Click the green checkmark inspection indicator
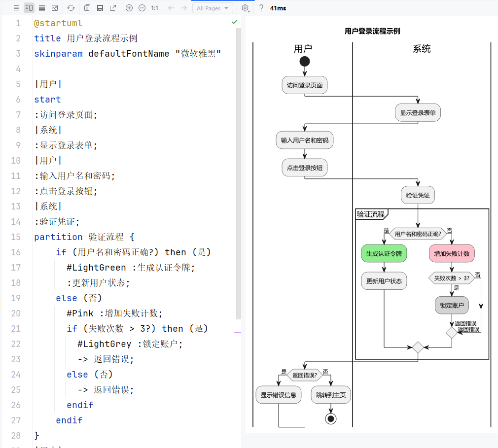 [x=235, y=22]
